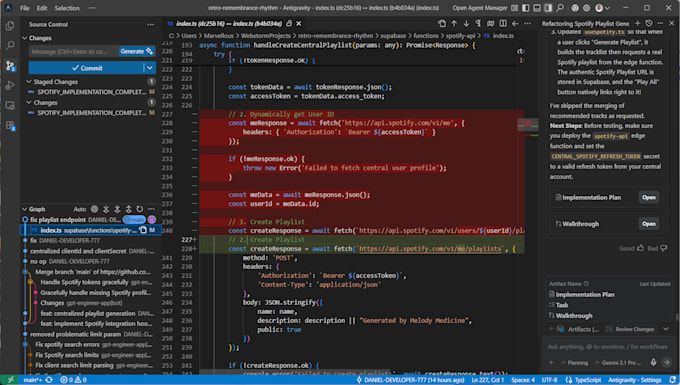
Task: Go to previous change with up arrow
Action: click(x=454, y=23)
